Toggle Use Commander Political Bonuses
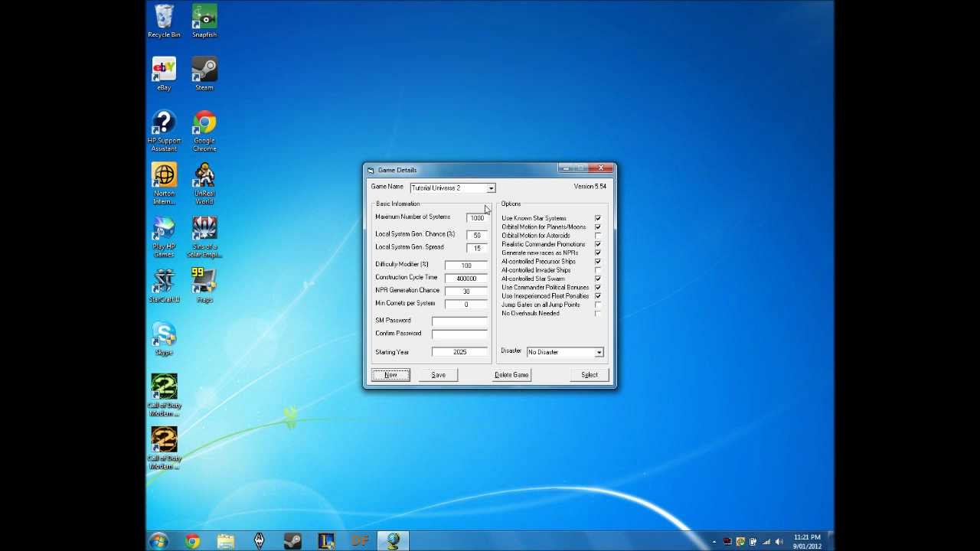The image size is (980, 551). coord(598,288)
